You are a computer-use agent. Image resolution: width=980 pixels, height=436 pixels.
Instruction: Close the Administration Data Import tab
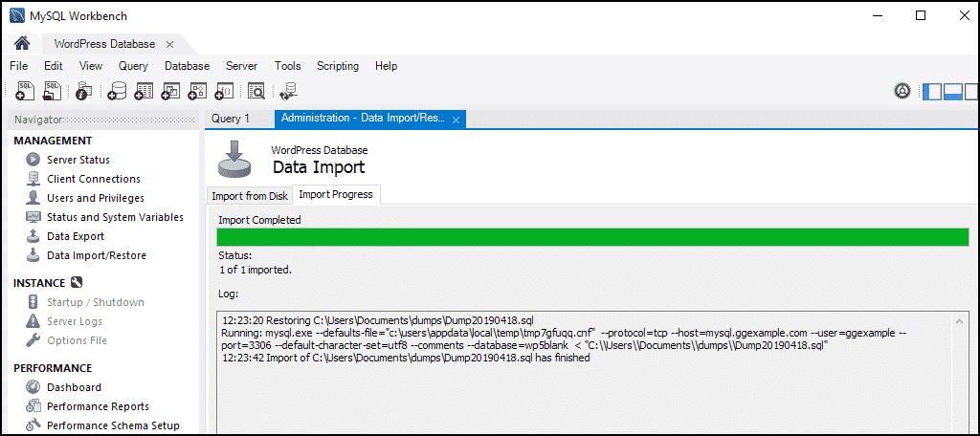coord(456,120)
